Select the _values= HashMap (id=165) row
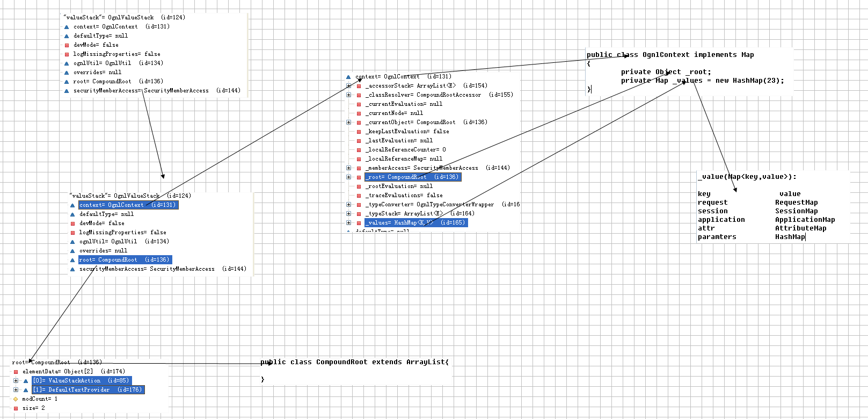 (x=416, y=223)
